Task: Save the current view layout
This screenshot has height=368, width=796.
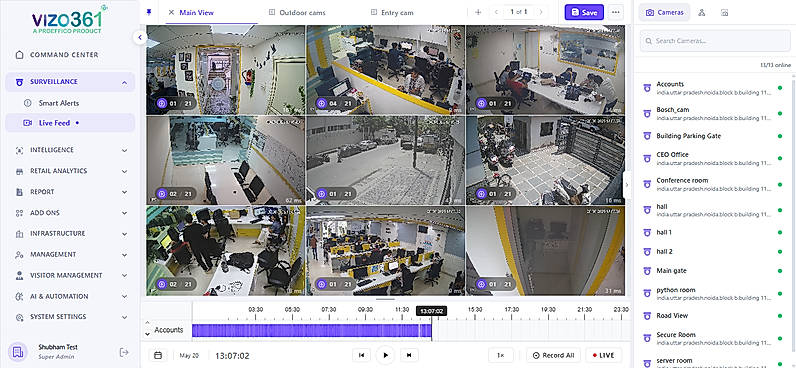Action: 584,12
